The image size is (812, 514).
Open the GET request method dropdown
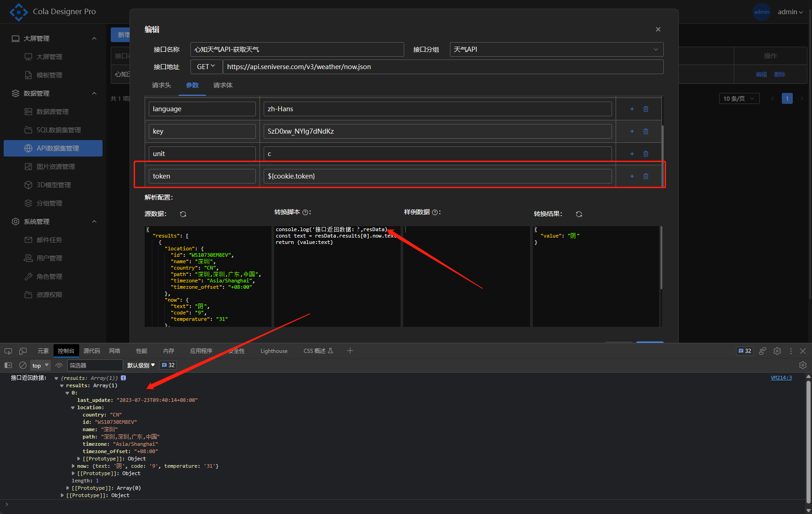click(x=206, y=67)
